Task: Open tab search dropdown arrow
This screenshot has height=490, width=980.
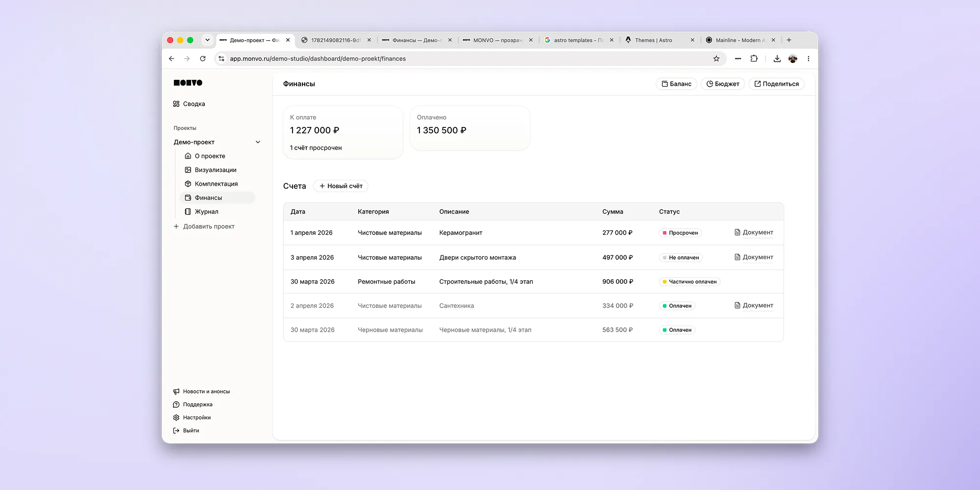Action: click(x=207, y=40)
